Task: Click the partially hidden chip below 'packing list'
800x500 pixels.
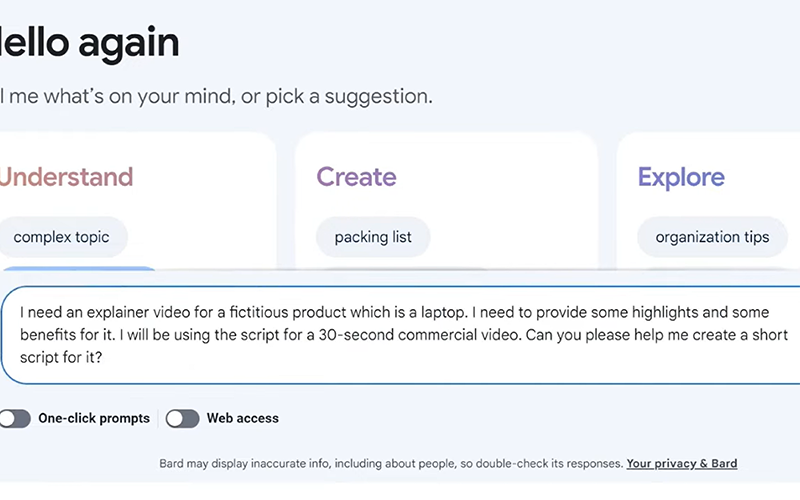Action: coord(400,272)
